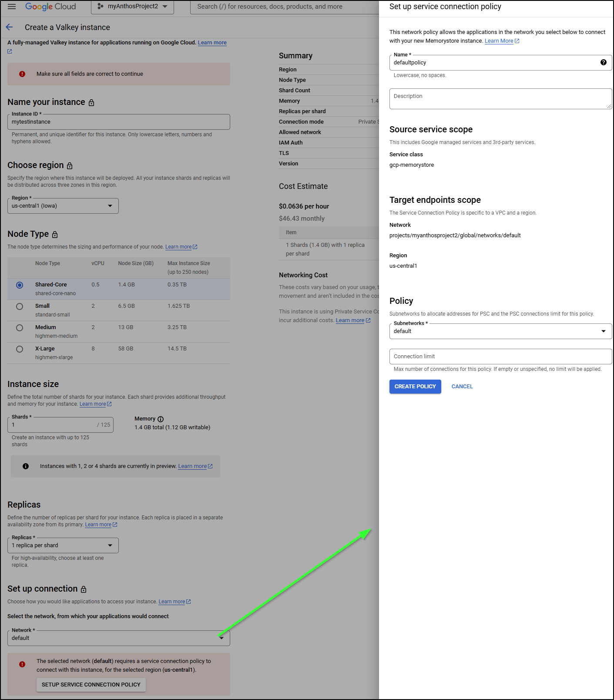
Task: Click the project icon in project selector
Action: pos(101,7)
